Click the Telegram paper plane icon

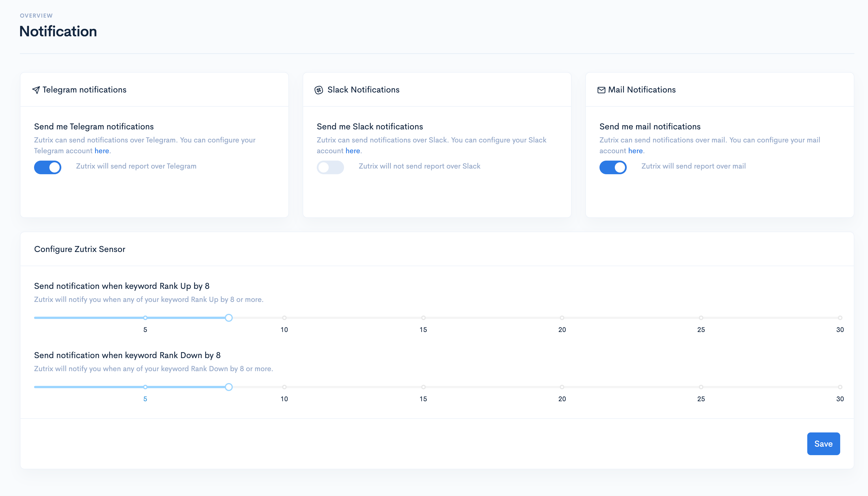click(36, 90)
